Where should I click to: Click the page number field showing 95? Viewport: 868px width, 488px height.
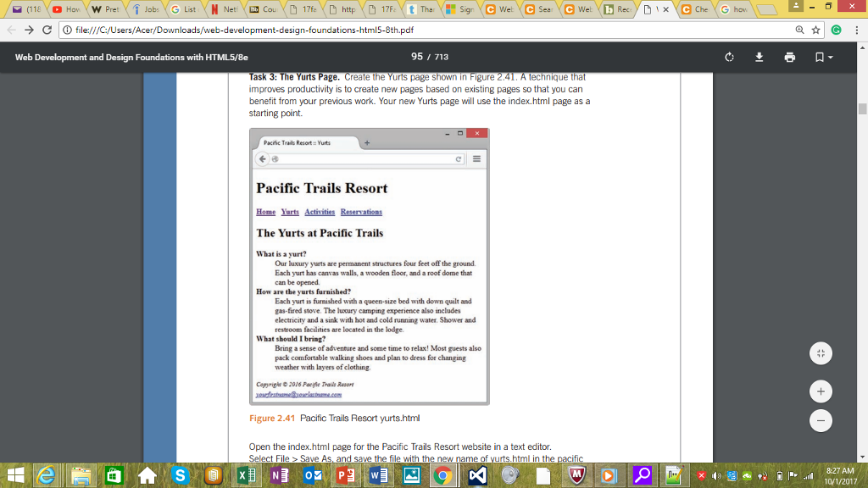coord(417,57)
